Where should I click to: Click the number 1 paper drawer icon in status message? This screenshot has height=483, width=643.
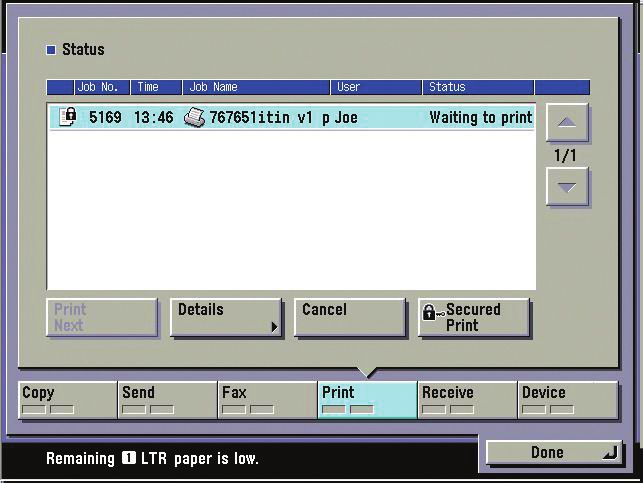click(128, 458)
